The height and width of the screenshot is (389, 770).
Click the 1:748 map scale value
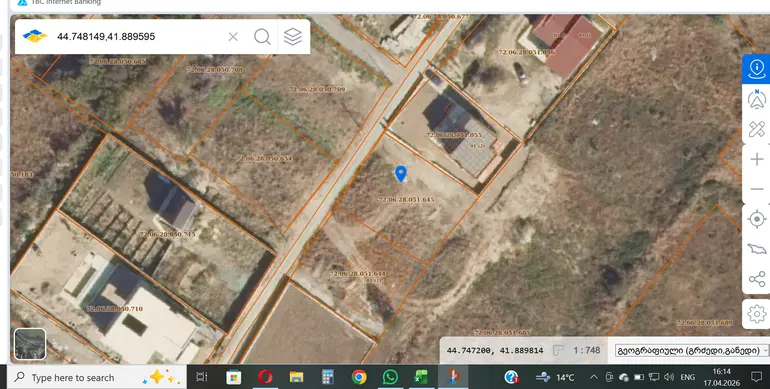pos(586,351)
